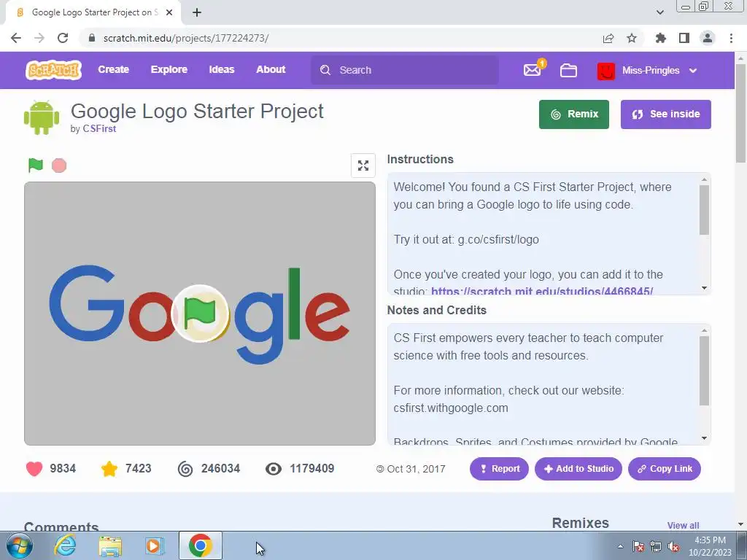Open the CSFirst author link

[99, 128]
